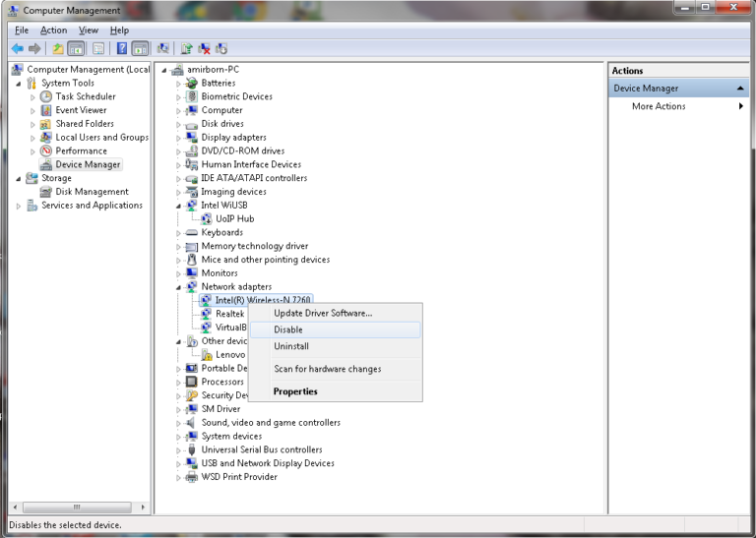Choose Disable from the context menu
The height and width of the screenshot is (538, 756).
[x=288, y=329]
